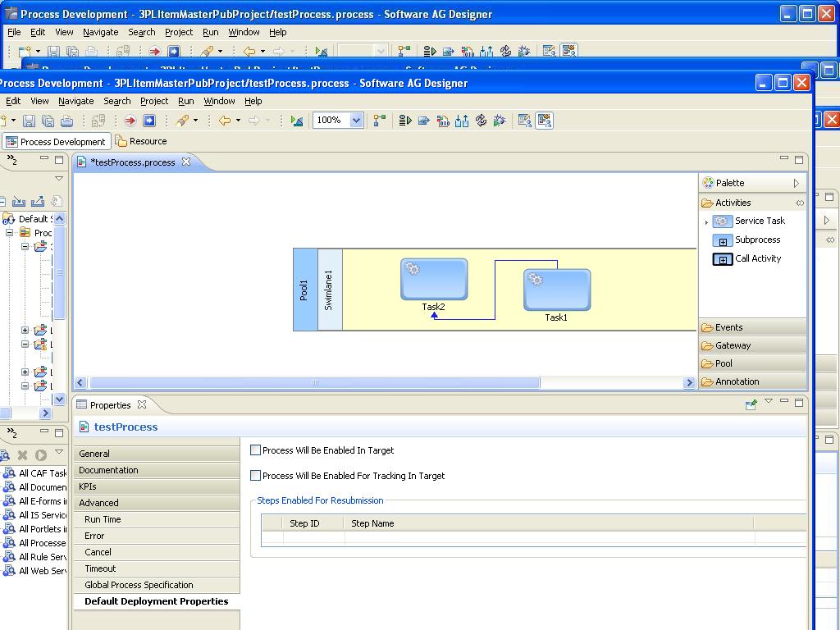Click the Save icon in front window toolbar

coord(29,121)
